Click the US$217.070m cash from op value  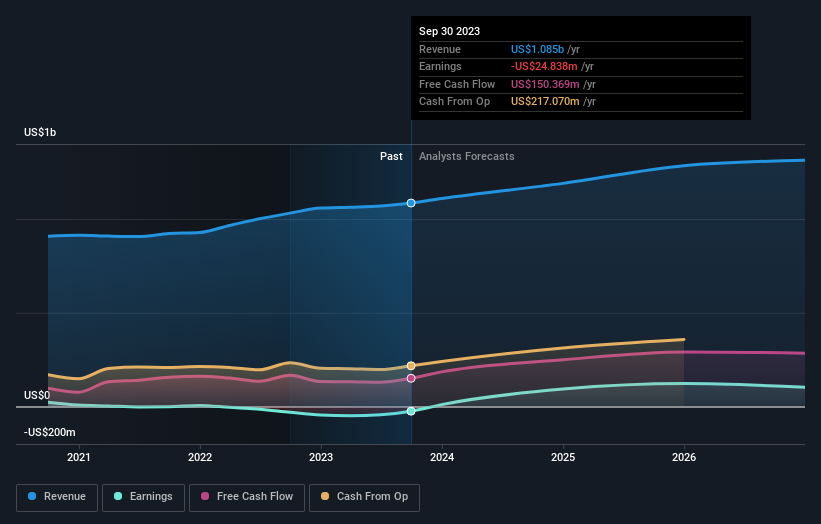545,102
